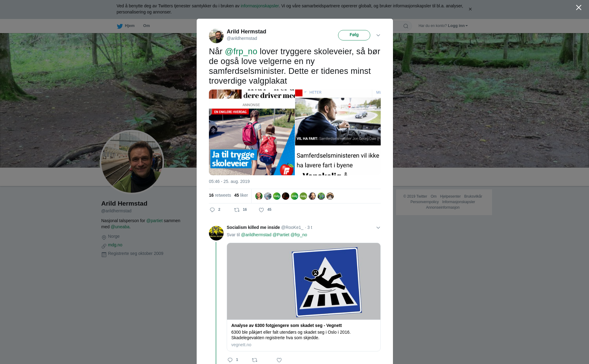Reply to the Socialism killed me inside tweet
Viewport: 589px width, 364px height.
[x=230, y=360]
